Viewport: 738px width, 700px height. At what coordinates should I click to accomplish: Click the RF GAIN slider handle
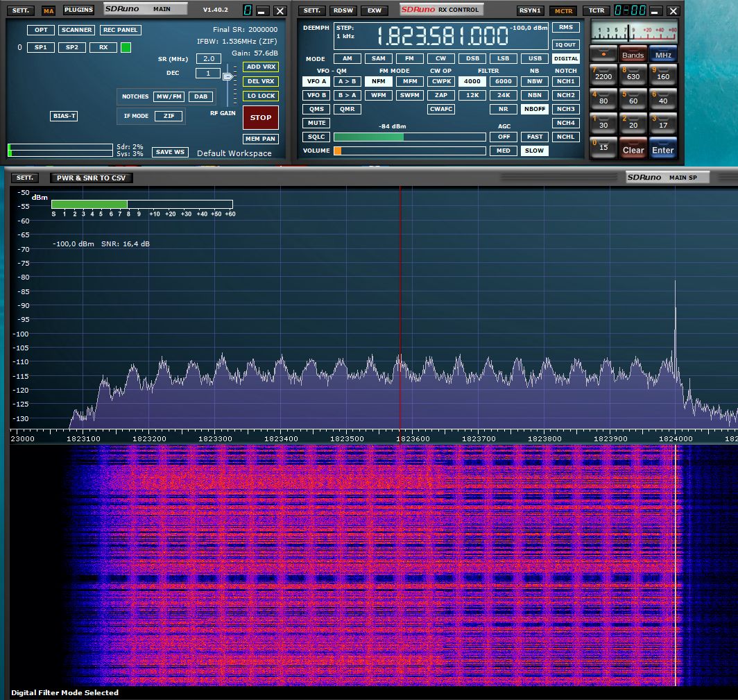tap(228, 76)
